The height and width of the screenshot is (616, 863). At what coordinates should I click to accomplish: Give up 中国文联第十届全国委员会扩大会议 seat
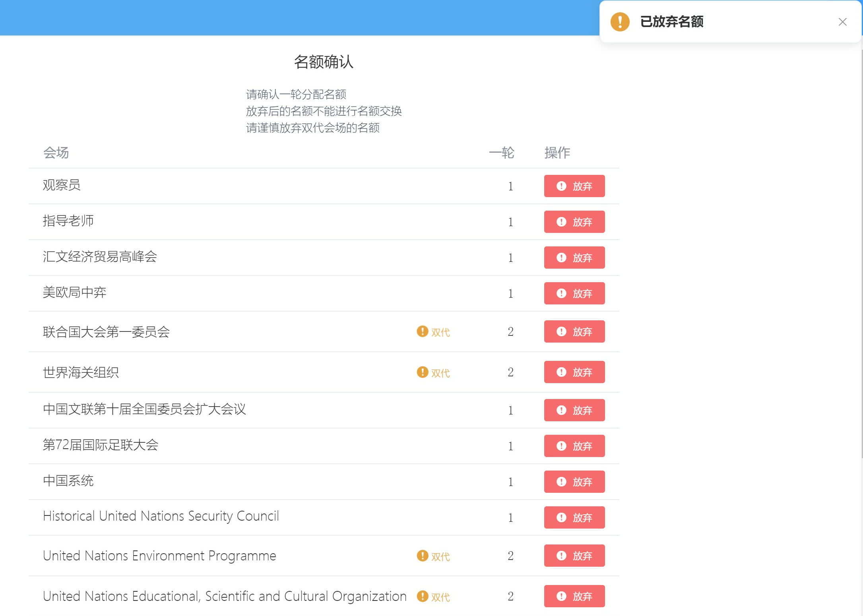[574, 410]
